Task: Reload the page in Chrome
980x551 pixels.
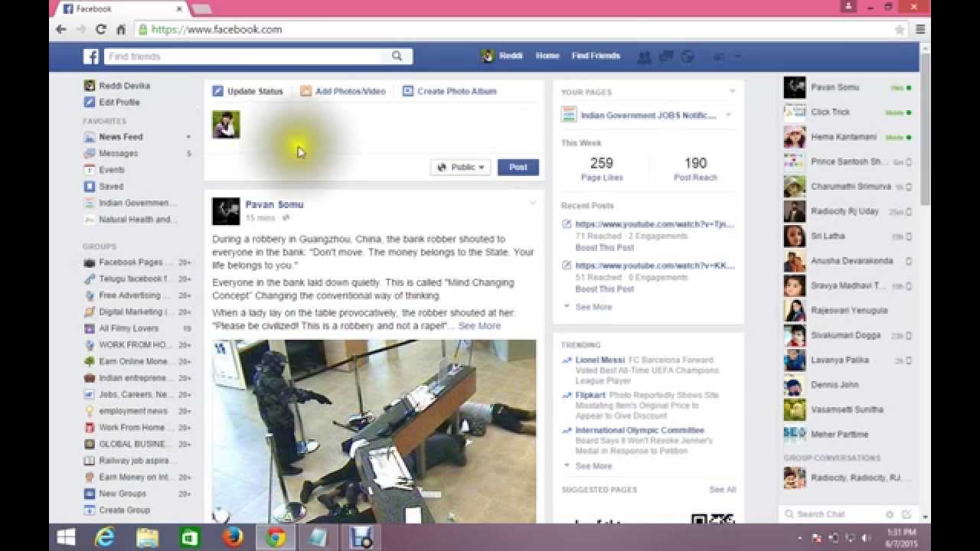Action: pos(100,29)
